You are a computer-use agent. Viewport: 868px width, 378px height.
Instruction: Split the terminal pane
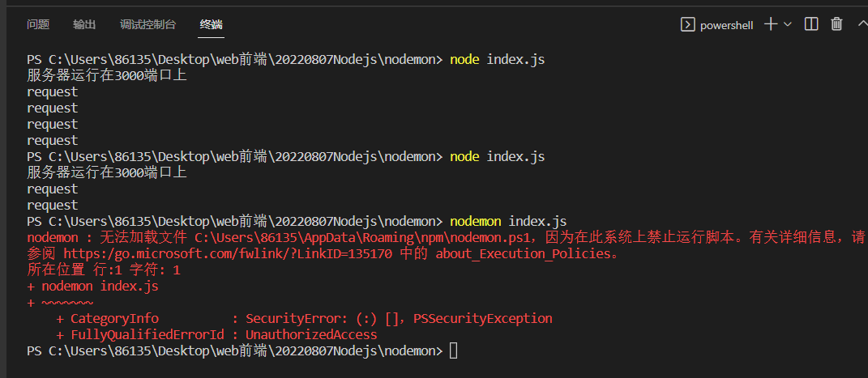pyautogui.click(x=811, y=23)
